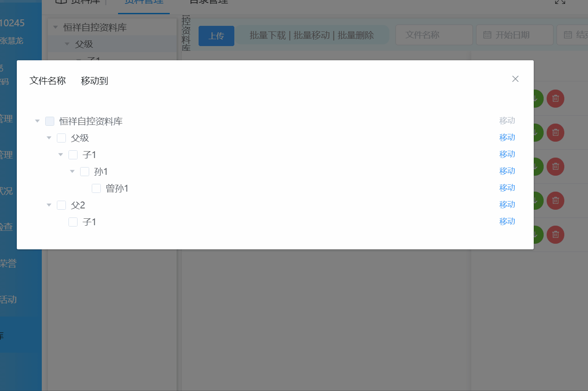Open the calendar icon beside 开始日期
The width and height of the screenshot is (588, 391).
tap(486, 35)
